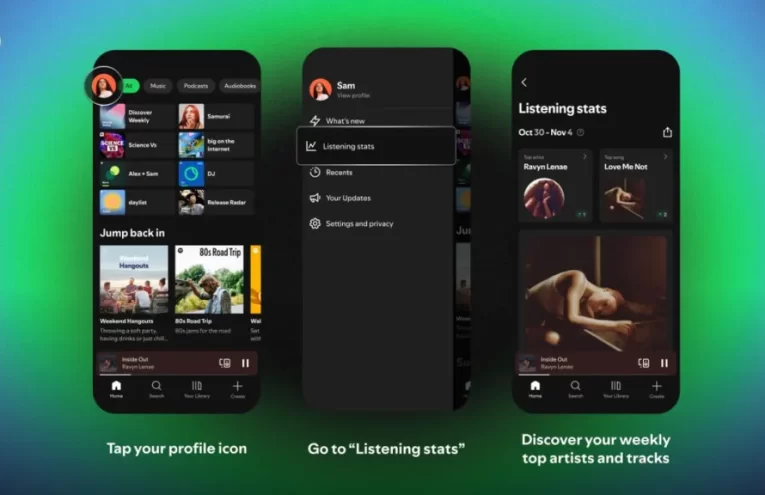Open Inside Out now playing bar, left phone

click(x=177, y=363)
